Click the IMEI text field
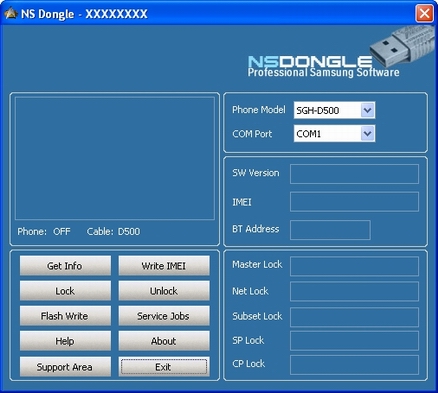438x393 pixels. click(354, 202)
